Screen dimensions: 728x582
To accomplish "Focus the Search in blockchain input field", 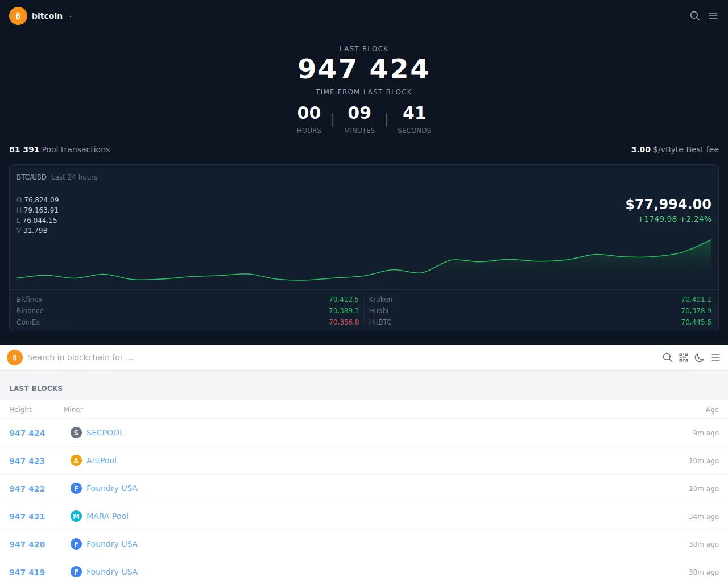I will pos(341,357).
